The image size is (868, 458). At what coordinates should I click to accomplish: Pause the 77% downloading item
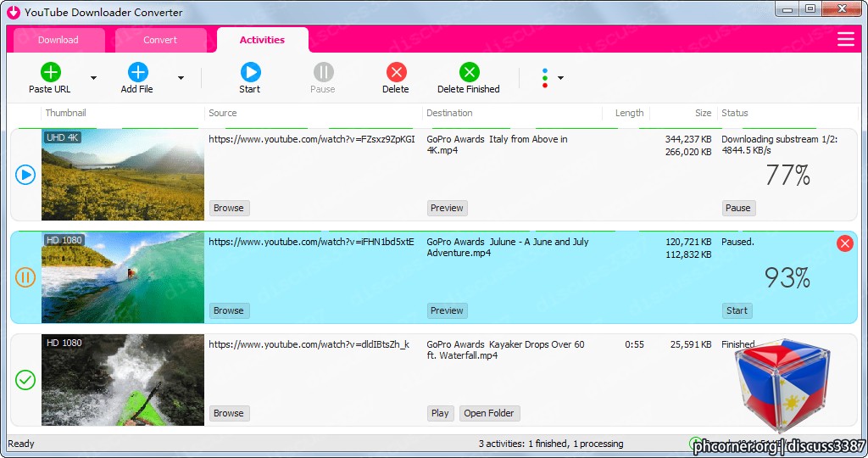tap(738, 209)
